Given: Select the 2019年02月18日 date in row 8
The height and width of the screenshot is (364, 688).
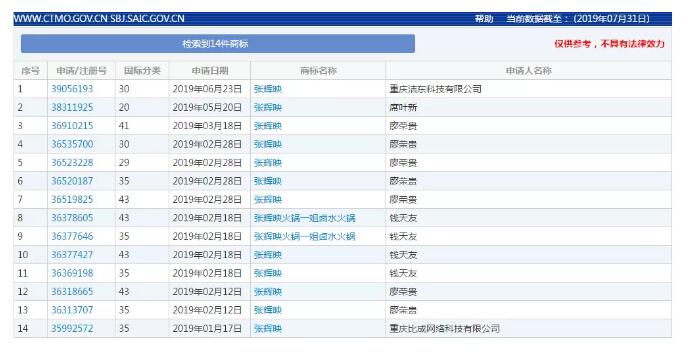Looking at the screenshot, I should tap(207, 218).
